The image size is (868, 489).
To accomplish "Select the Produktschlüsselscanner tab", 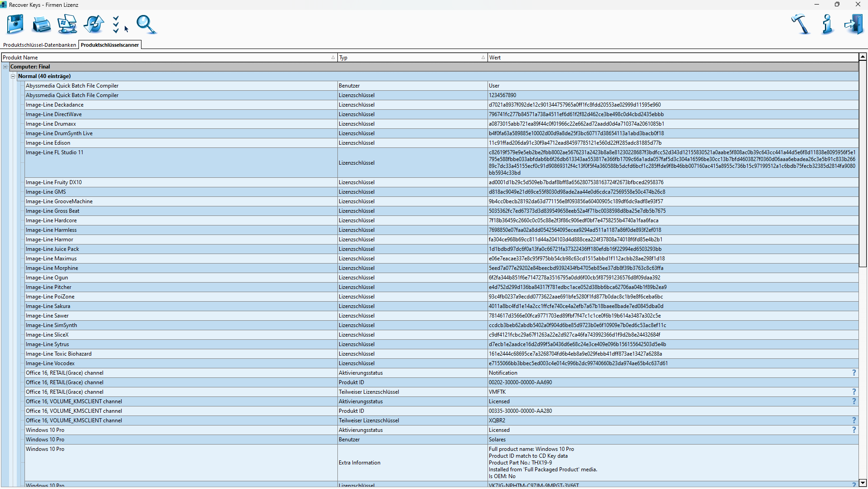I will tap(110, 45).
